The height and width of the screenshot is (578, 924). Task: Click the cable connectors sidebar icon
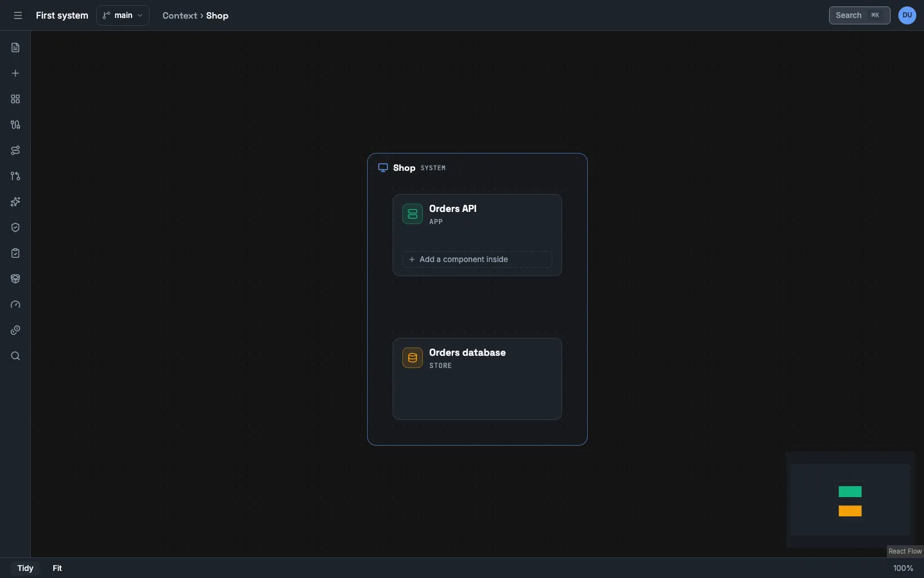coord(15,125)
